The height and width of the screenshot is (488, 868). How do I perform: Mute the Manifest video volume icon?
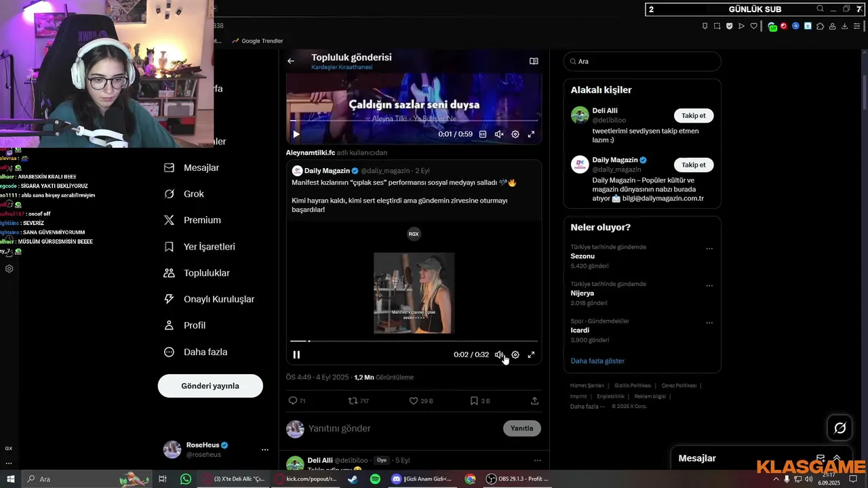[x=499, y=354]
